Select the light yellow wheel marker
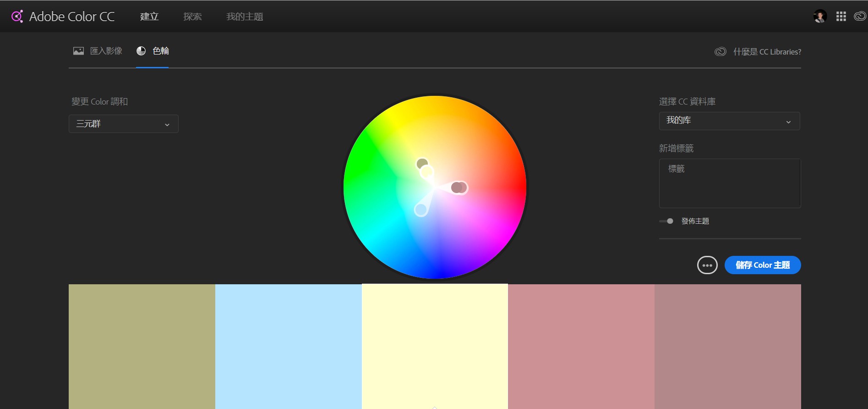 (427, 172)
